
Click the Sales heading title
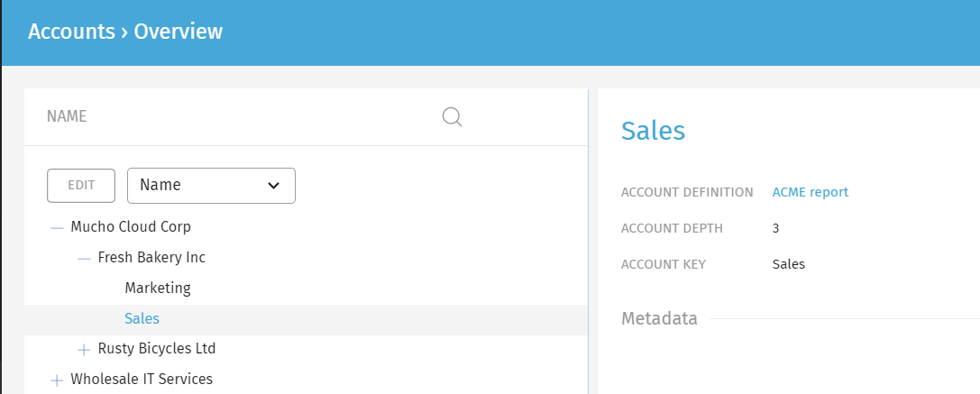pos(653,132)
